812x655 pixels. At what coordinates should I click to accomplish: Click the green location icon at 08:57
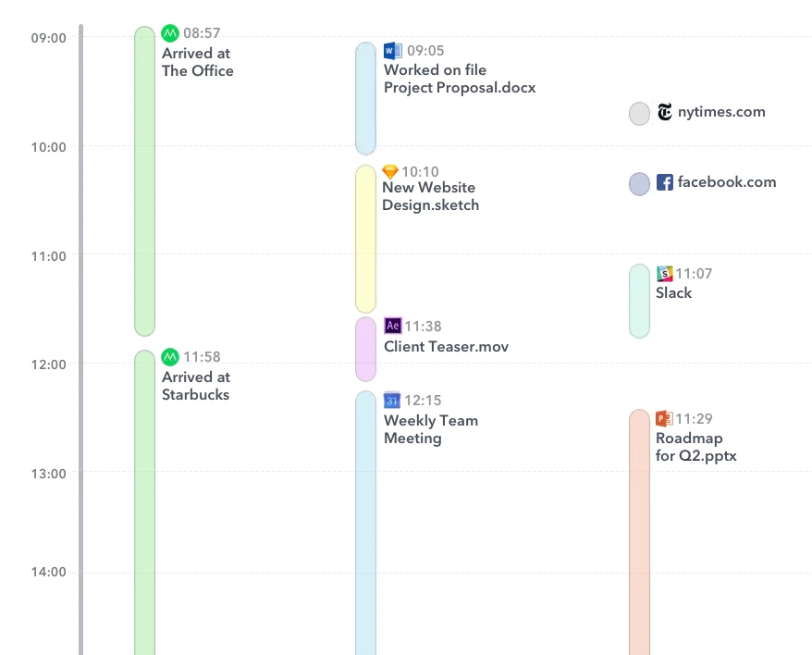pos(170,33)
